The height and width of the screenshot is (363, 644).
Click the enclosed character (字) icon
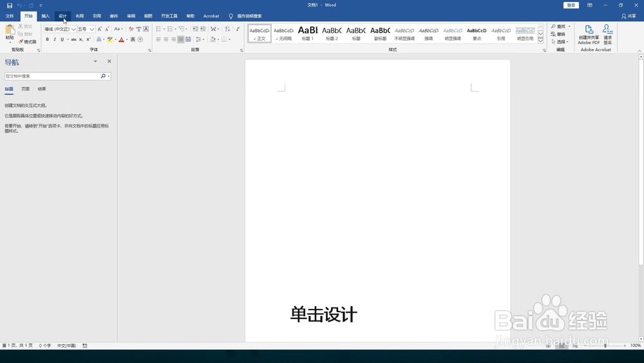[x=140, y=39]
